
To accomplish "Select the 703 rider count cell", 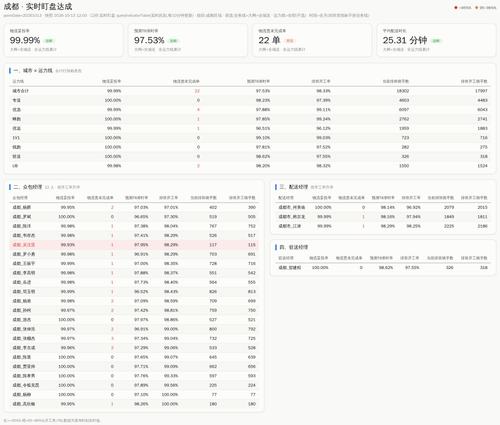I will (213, 254).
